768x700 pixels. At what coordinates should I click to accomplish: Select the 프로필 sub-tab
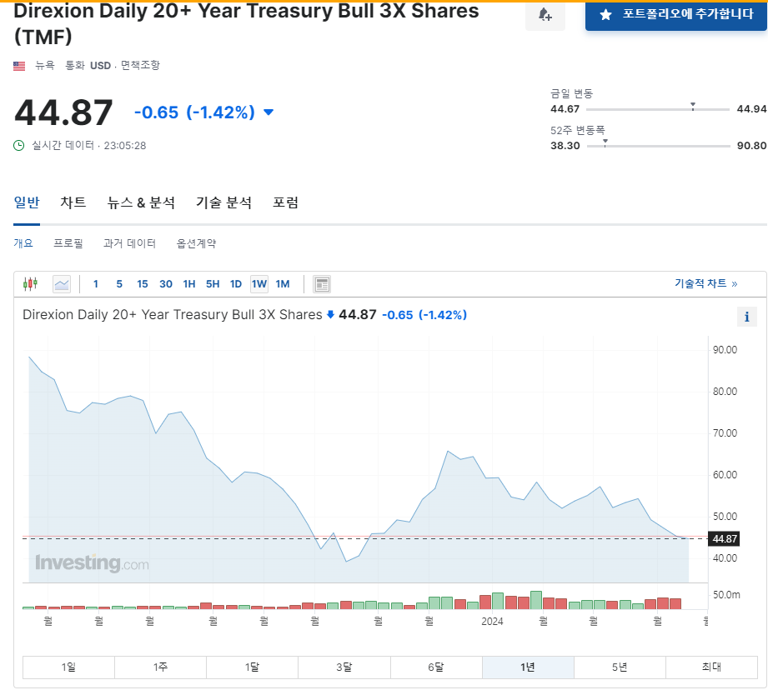pyautogui.click(x=68, y=243)
